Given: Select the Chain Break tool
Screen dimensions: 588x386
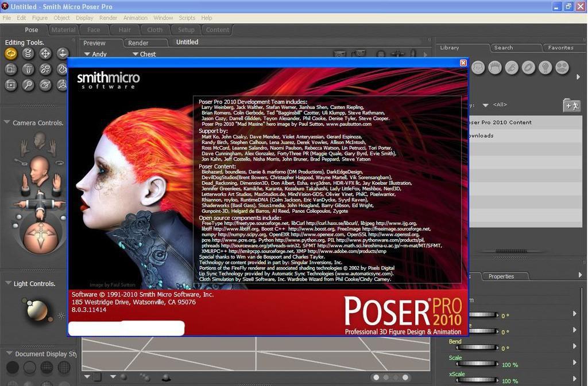Looking at the screenshot, I should [x=45, y=69].
